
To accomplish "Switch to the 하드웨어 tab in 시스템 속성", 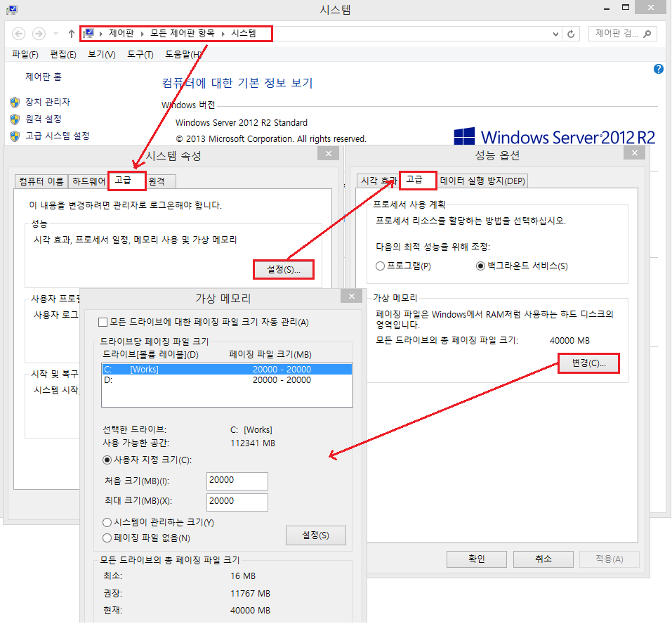I will (88, 181).
